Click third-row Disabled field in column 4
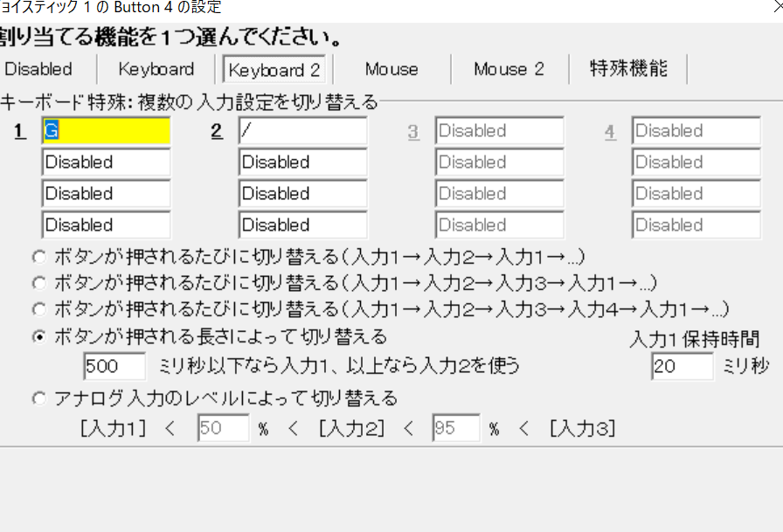 pos(696,194)
